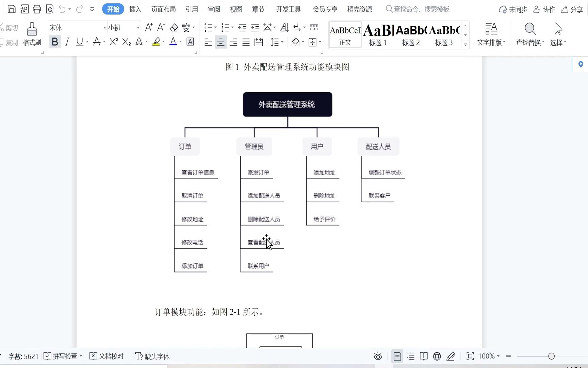Expand the borders dropdown arrow

[x=320, y=42]
